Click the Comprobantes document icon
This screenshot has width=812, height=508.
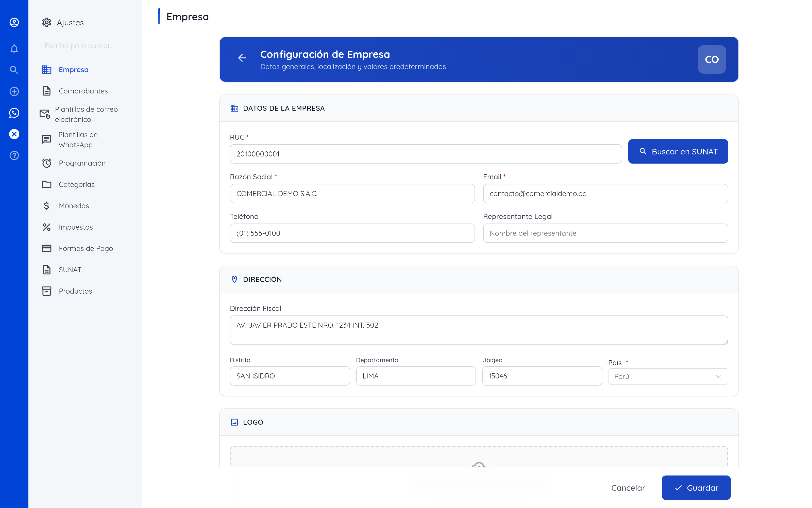47,91
